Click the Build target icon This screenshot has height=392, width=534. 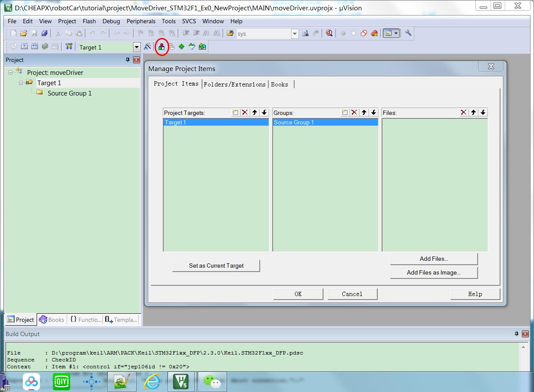click(24, 46)
